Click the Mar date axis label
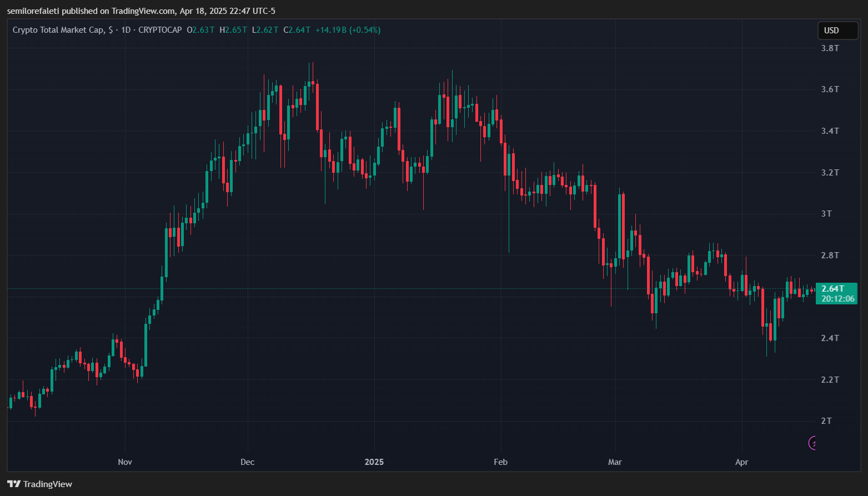The image size is (868, 496). pyautogui.click(x=615, y=462)
